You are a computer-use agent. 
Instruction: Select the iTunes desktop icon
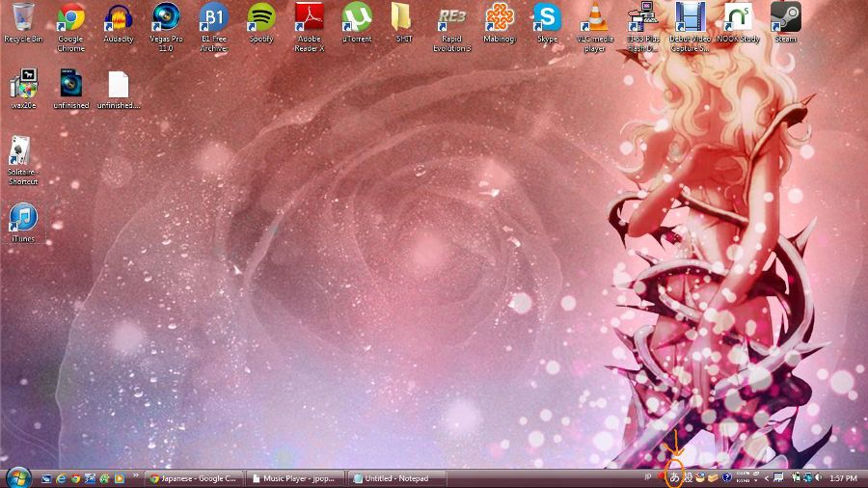click(23, 220)
